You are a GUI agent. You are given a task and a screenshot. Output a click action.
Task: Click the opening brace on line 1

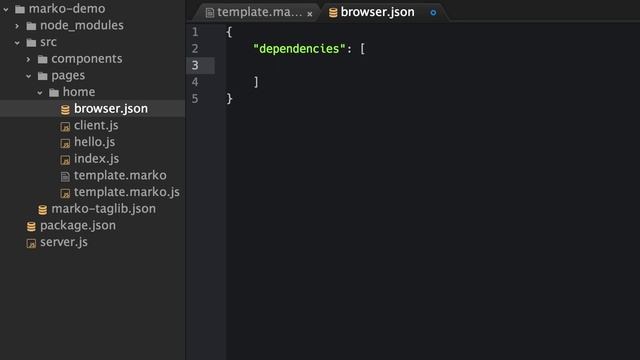click(x=229, y=32)
